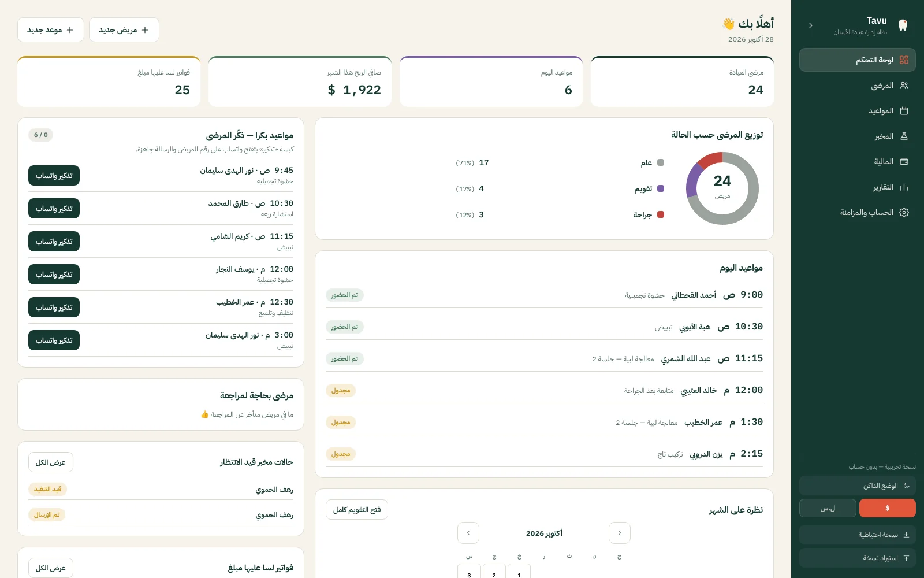Click the dashboard grid icon in sidebar
This screenshot has width=924, height=578.
[904, 60]
